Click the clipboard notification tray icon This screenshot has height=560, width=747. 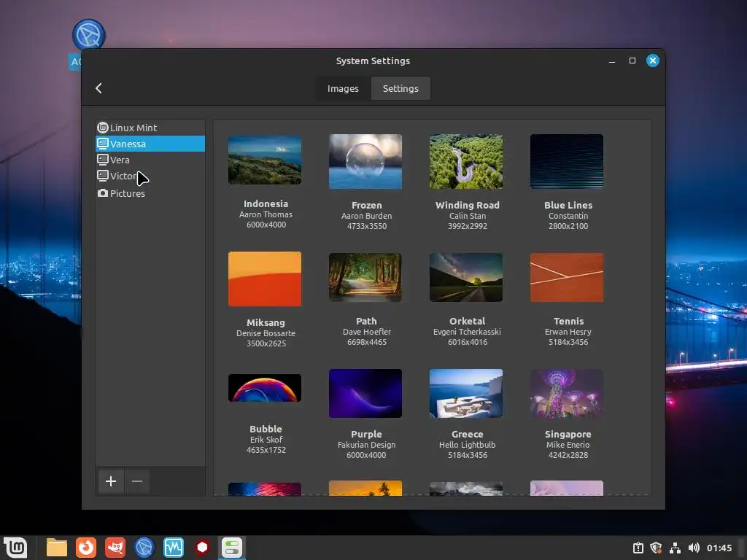[638, 548]
